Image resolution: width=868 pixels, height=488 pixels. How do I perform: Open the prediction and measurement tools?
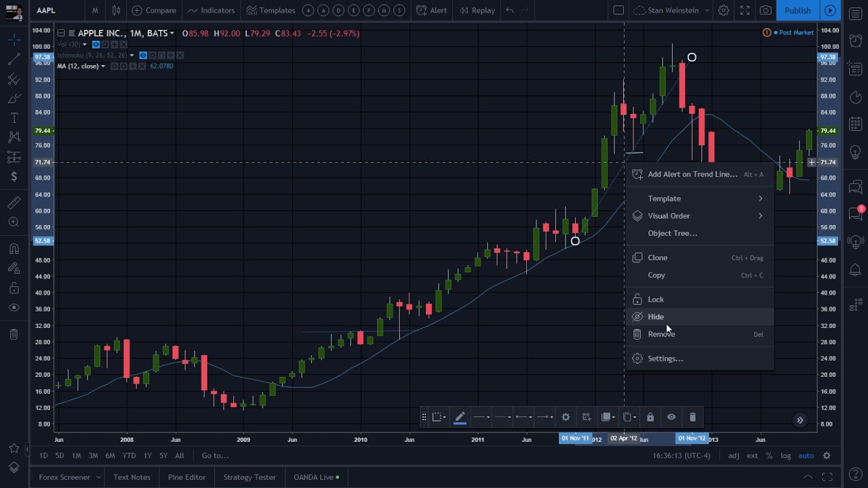[x=14, y=157]
